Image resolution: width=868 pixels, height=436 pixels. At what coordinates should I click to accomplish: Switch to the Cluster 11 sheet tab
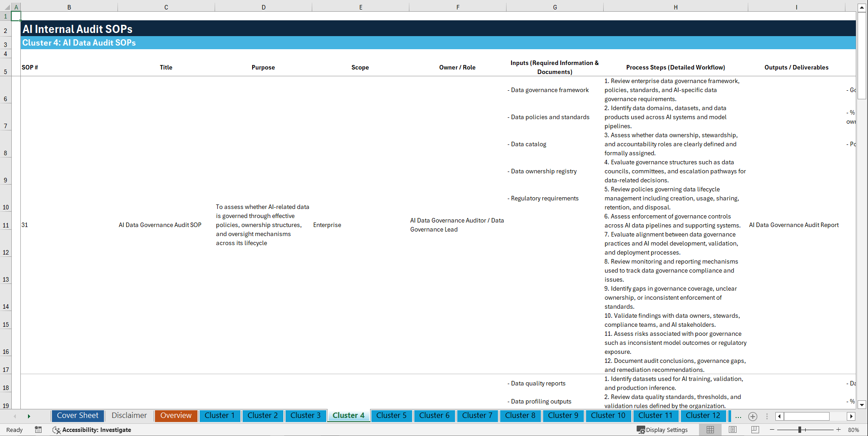[655, 416]
